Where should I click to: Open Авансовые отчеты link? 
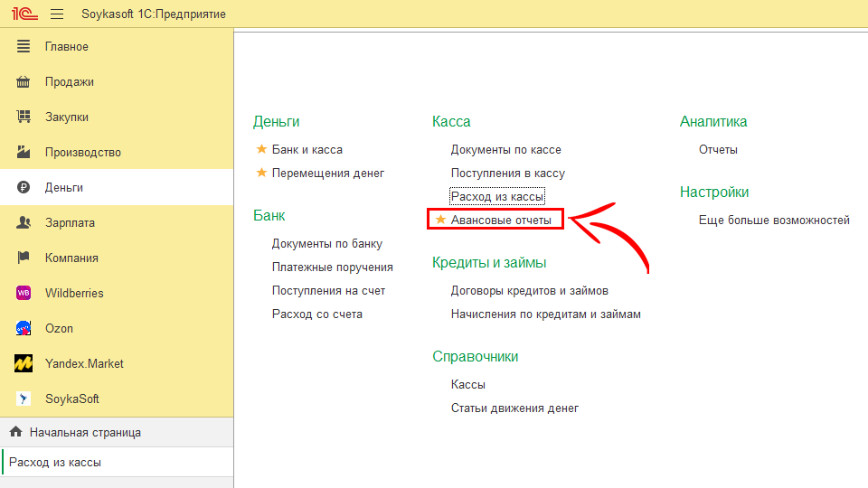(x=501, y=220)
